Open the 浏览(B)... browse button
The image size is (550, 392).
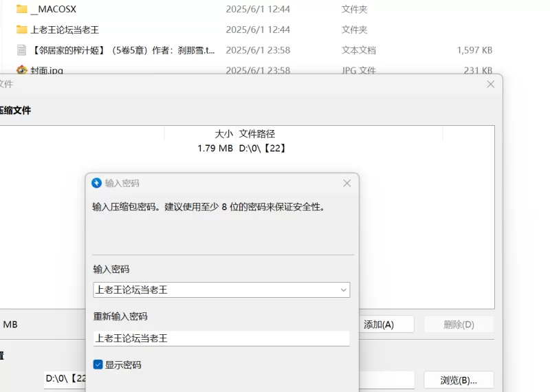pyautogui.click(x=459, y=380)
